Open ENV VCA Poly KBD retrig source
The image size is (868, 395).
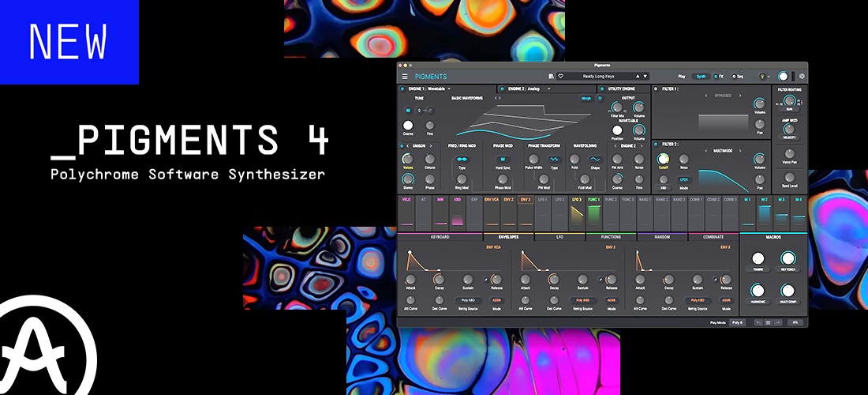(x=468, y=300)
